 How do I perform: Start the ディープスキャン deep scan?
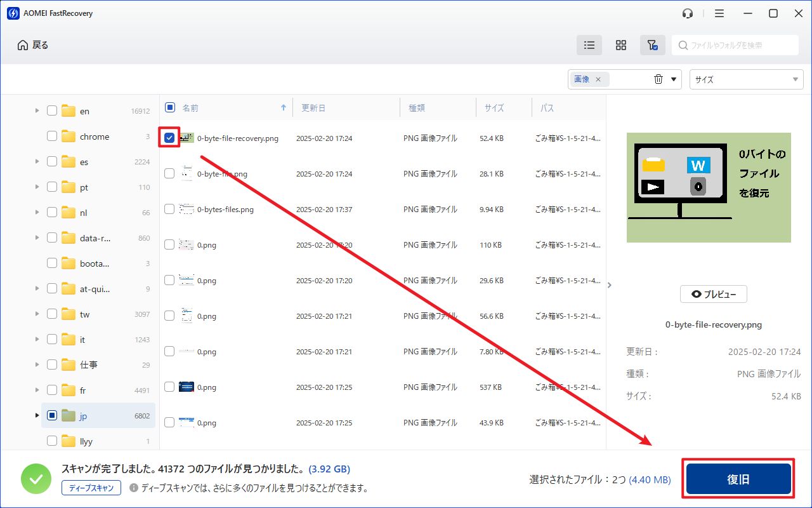(91, 488)
